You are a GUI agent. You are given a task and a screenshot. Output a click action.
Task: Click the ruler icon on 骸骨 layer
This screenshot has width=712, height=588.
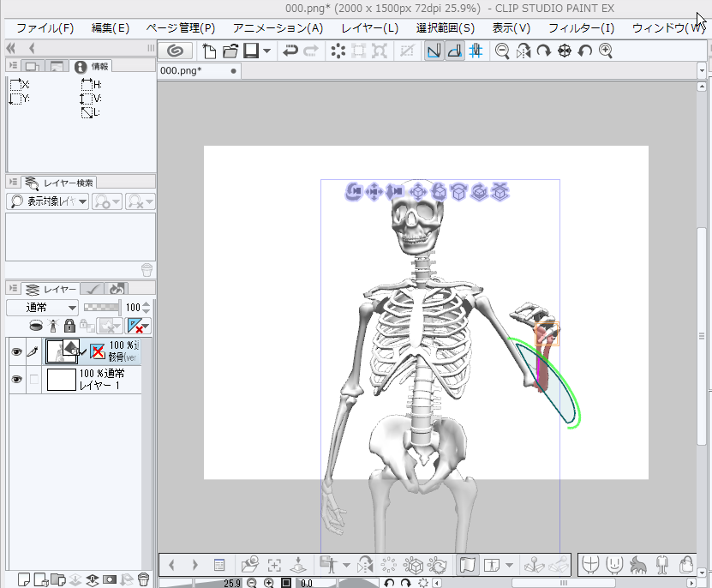(x=98, y=351)
